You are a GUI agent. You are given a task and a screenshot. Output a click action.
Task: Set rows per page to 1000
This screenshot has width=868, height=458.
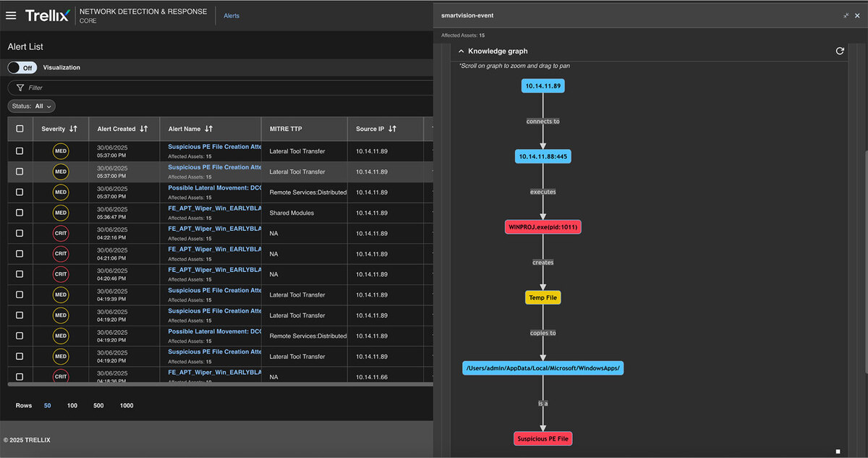coord(127,405)
